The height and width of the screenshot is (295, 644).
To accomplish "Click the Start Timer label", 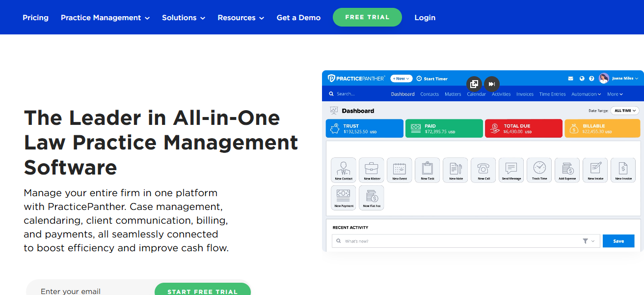I will (435, 79).
